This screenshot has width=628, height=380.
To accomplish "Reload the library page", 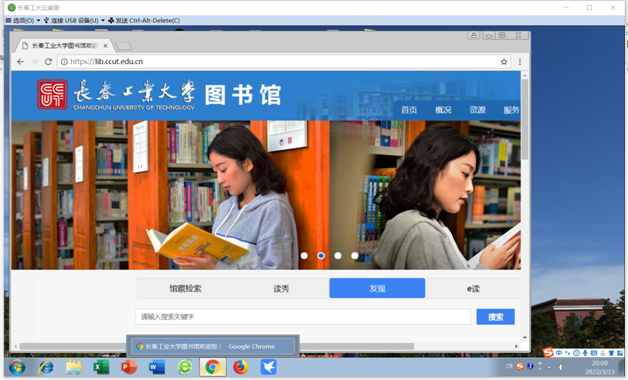I will pos(48,62).
